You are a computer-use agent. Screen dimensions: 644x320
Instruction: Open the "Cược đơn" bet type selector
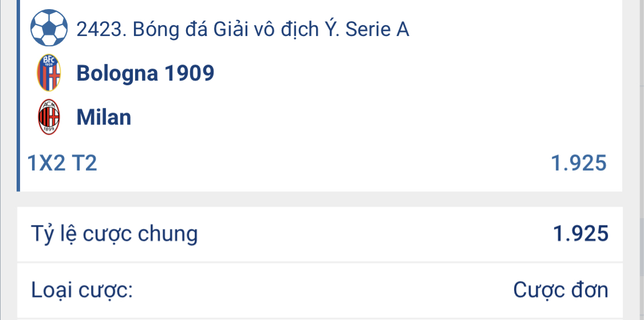[x=560, y=290]
